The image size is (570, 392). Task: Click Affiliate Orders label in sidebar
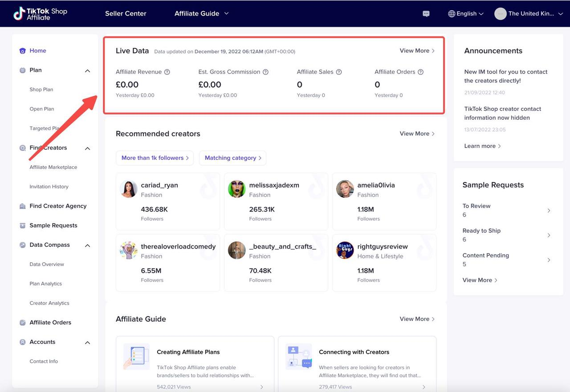pos(50,323)
